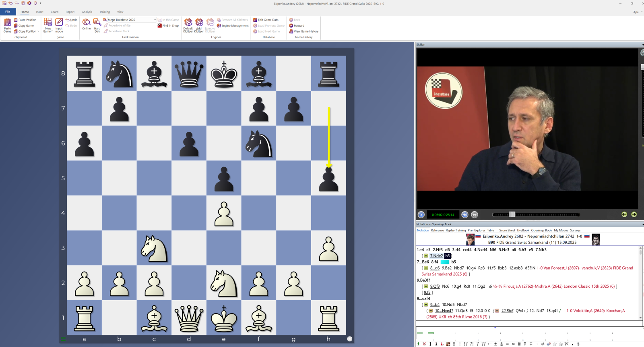Click the video progress slider handle

512,215
